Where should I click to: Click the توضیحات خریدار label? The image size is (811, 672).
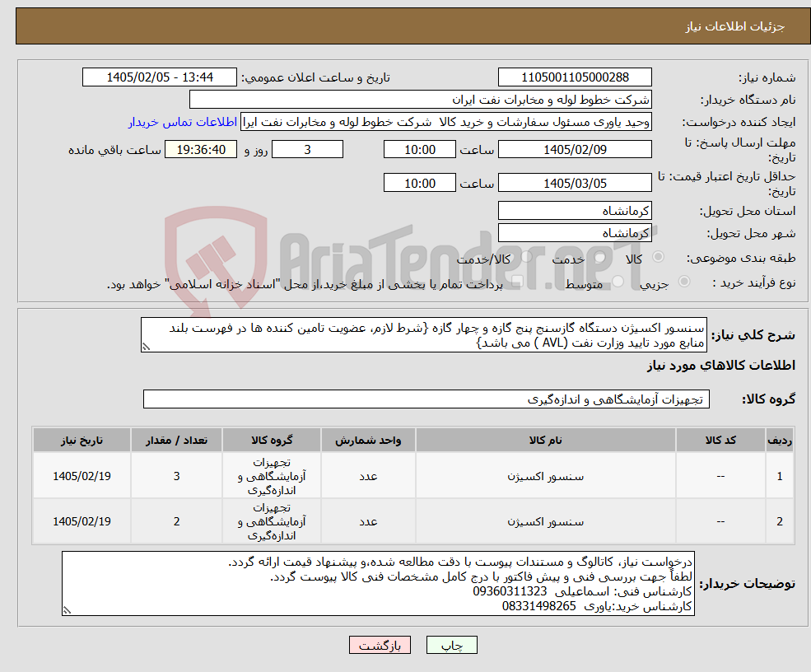point(748,584)
